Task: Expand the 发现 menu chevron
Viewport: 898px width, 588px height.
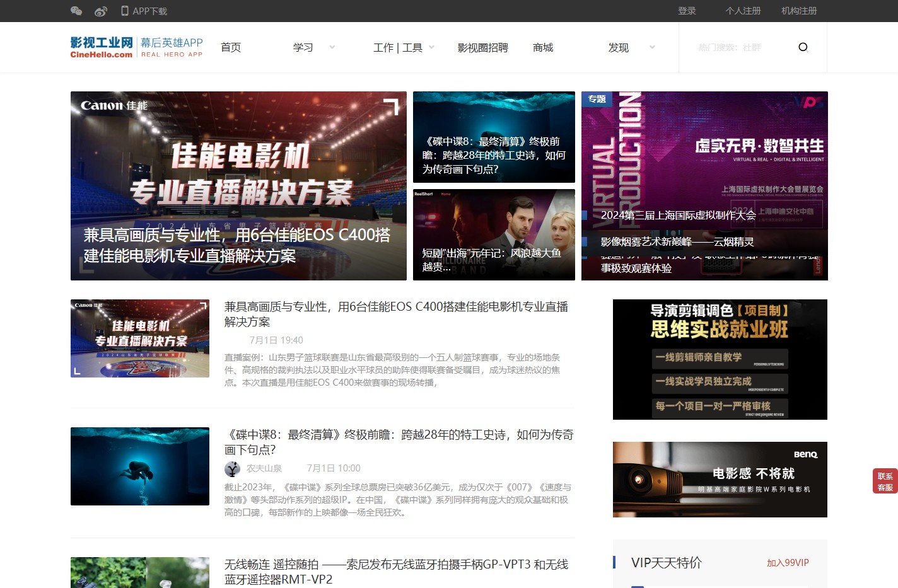Action: click(x=652, y=47)
